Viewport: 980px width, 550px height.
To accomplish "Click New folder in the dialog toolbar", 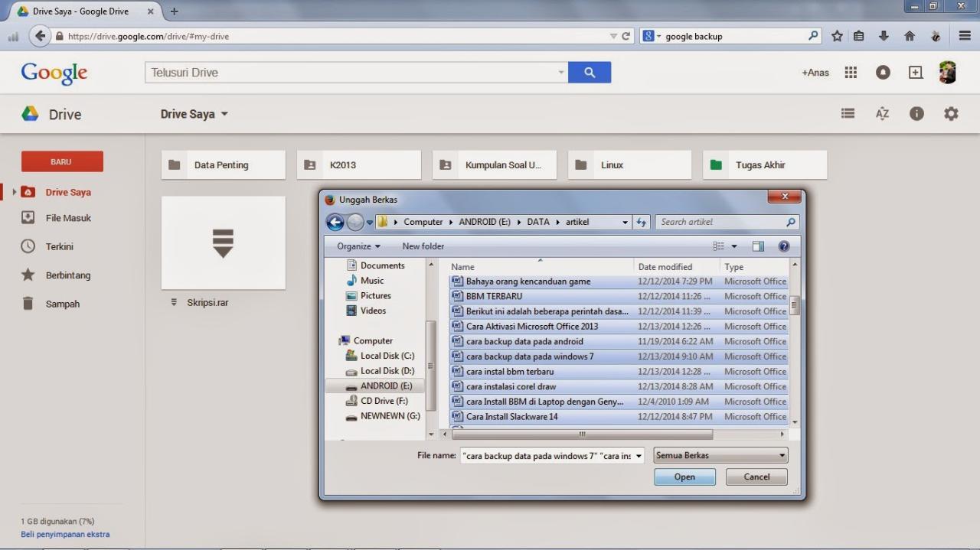I will click(423, 246).
